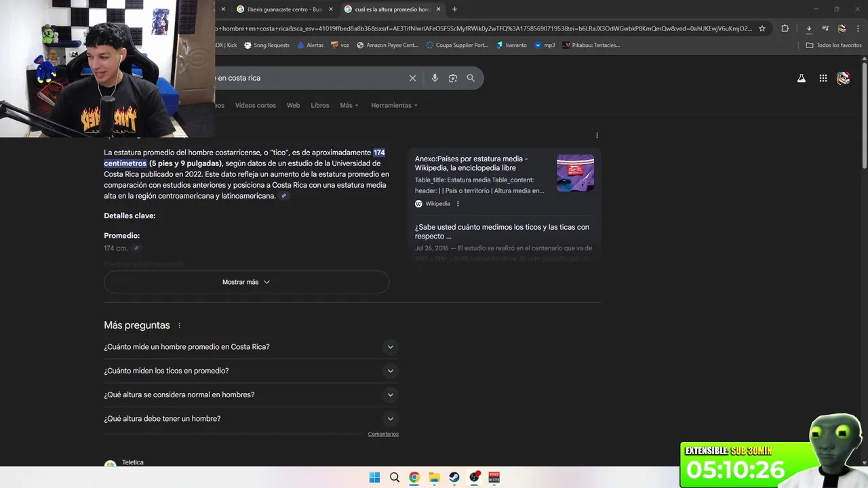Image resolution: width=868 pixels, height=488 pixels.
Task: Open the mp3 bookmark
Action: (545, 45)
